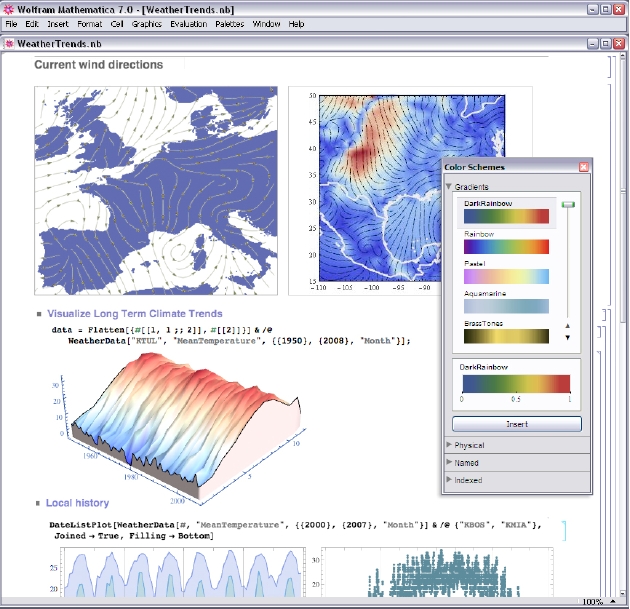Viewport: 630px width, 609px height.
Task: Expand the Indexed section
Action: coord(449,480)
